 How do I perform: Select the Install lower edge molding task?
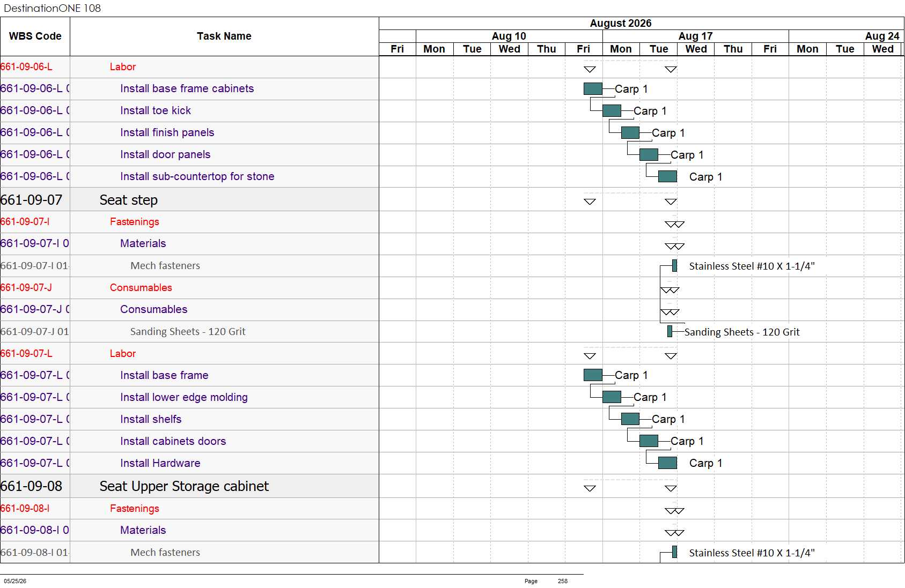pos(184,397)
